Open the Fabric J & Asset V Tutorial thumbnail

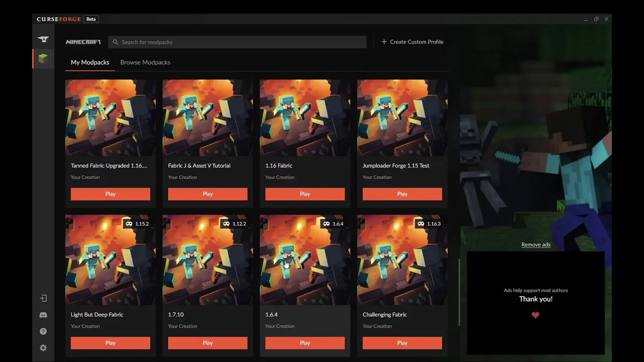pos(208,118)
